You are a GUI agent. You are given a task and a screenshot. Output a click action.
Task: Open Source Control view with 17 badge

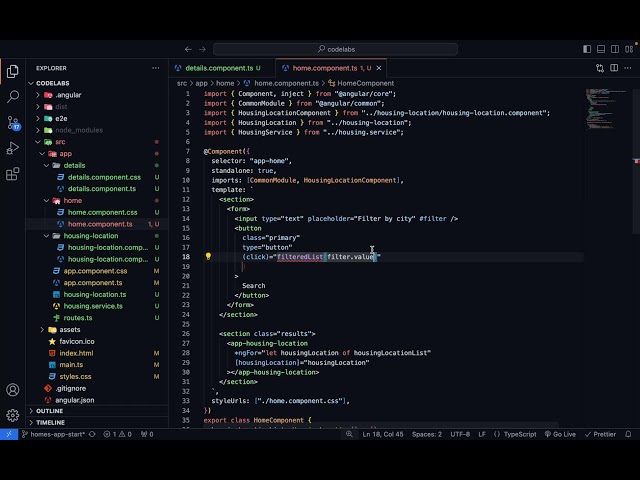(13, 122)
